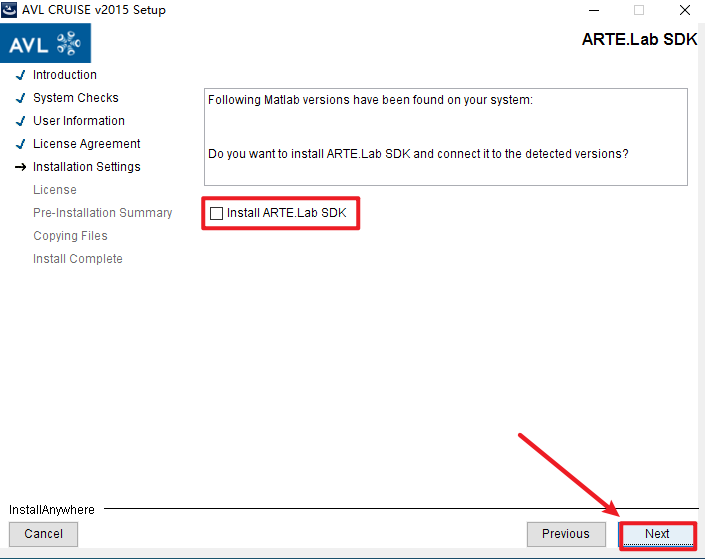Click the checkmark beside Introduction
The image size is (705, 559).
coord(20,75)
